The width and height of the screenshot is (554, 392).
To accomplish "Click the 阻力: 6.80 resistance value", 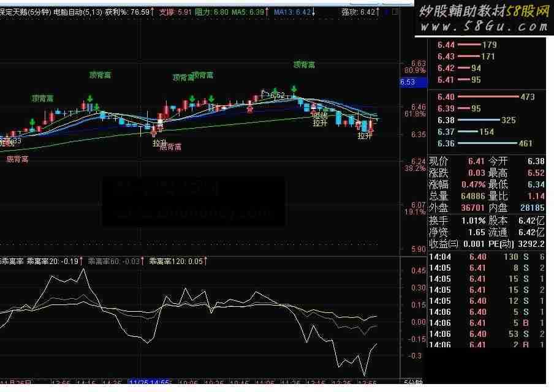I will (x=211, y=12).
